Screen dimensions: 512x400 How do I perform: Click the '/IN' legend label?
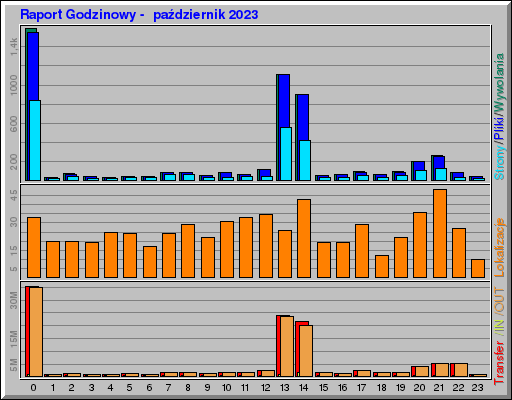pyautogui.click(x=499, y=328)
